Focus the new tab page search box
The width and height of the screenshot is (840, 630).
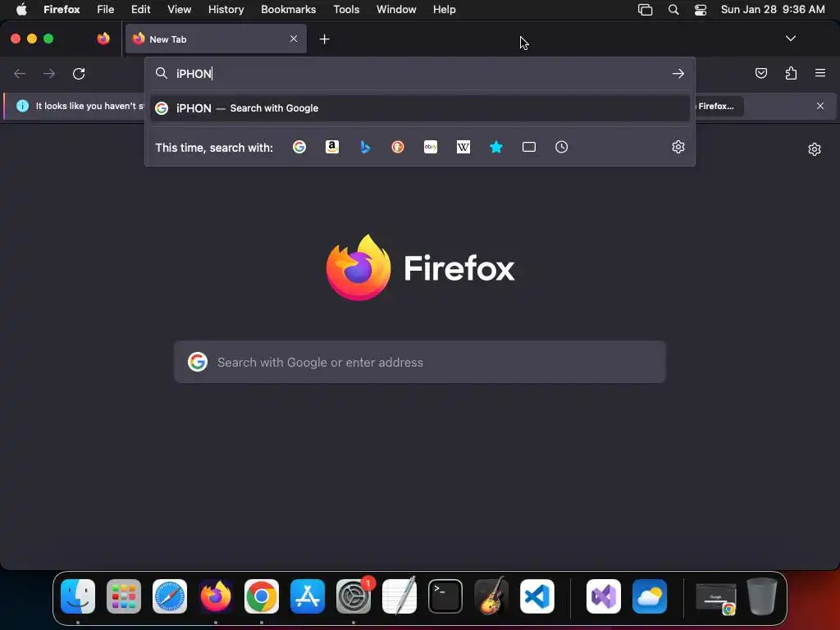pos(420,362)
